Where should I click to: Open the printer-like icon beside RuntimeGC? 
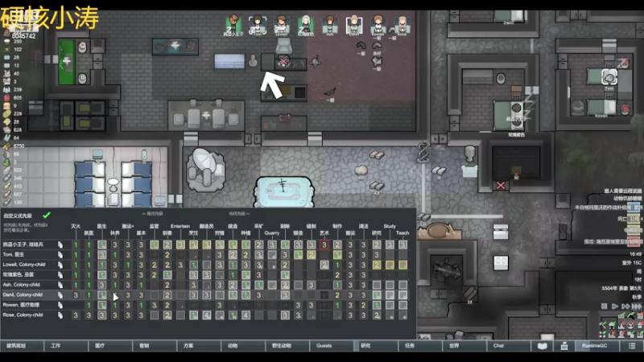(564, 346)
